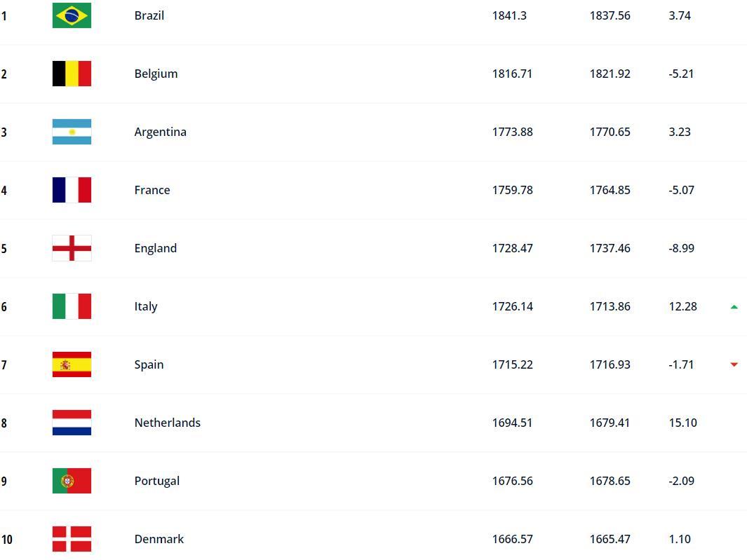The height and width of the screenshot is (560, 747).
Task: Select the Argentina team name
Action: click(160, 132)
